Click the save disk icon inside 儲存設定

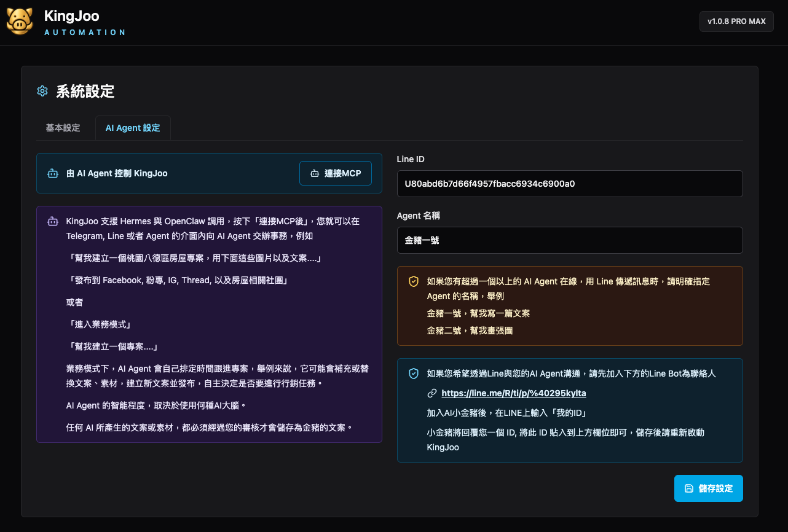point(689,488)
